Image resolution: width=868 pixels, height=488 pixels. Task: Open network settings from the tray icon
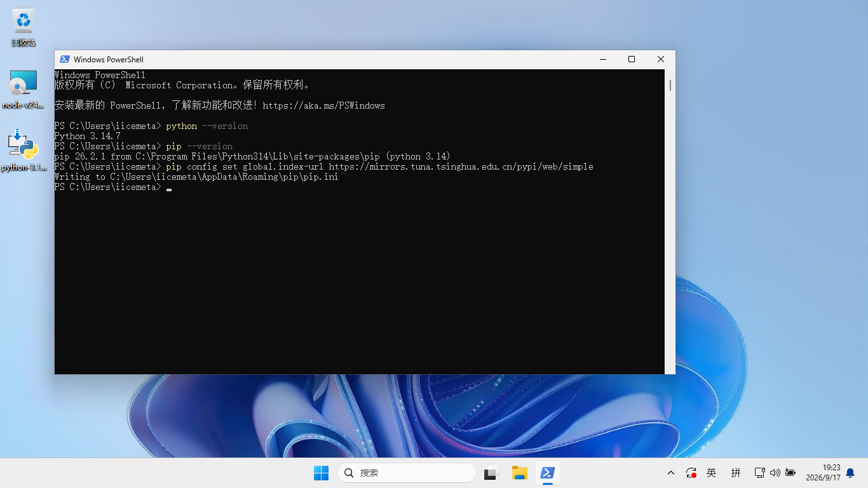(759, 473)
